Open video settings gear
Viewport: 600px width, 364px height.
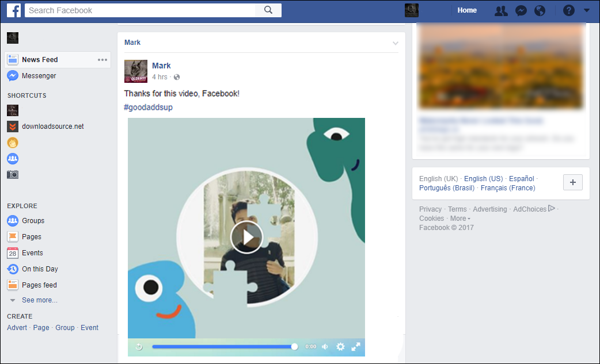(340, 347)
